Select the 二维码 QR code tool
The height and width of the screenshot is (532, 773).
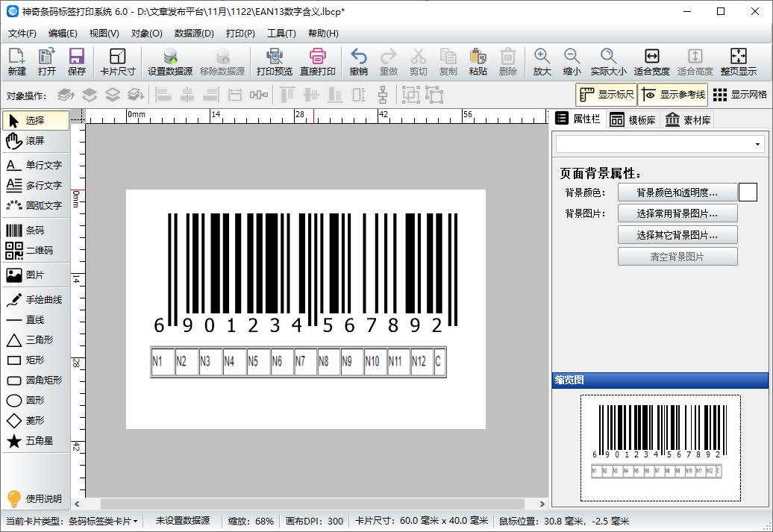36,251
